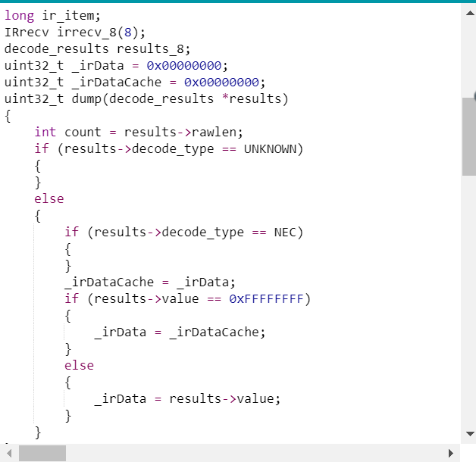The image size is (476, 462).
Task: Click the '_irDataCache = _irData;' assignment line
Action: (149, 283)
